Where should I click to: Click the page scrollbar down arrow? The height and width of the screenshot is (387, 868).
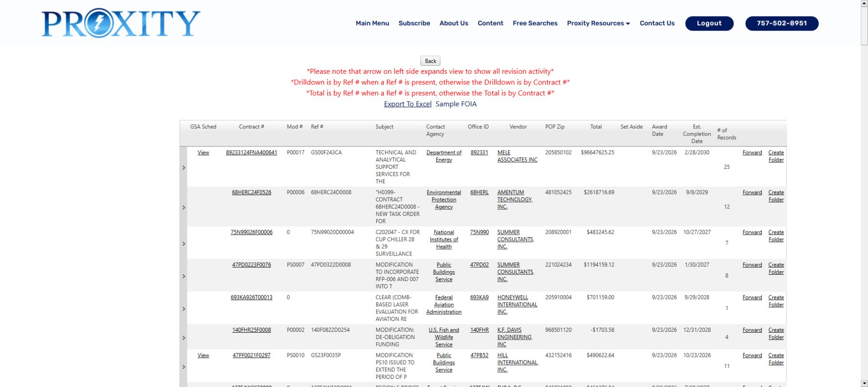(x=864, y=383)
